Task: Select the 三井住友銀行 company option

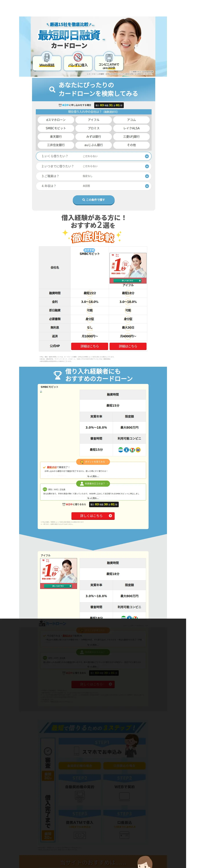Action: point(56,145)
